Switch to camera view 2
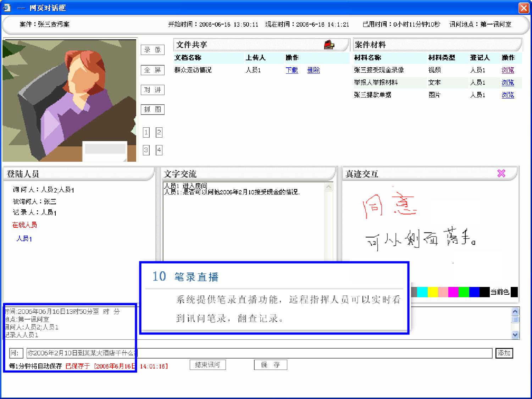 point(159,133)
